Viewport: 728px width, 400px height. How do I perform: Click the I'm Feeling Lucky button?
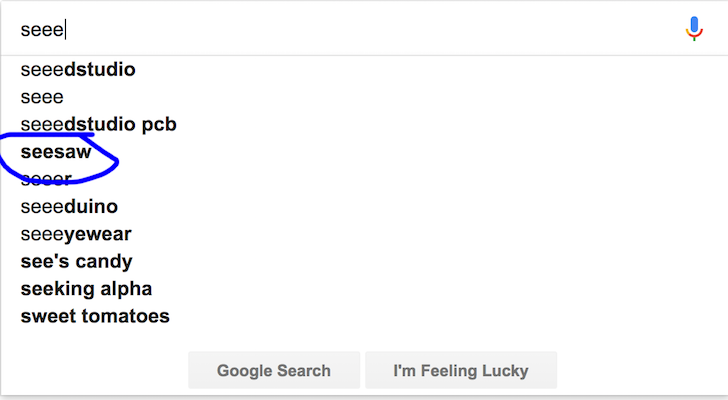[x=461, y=370]
